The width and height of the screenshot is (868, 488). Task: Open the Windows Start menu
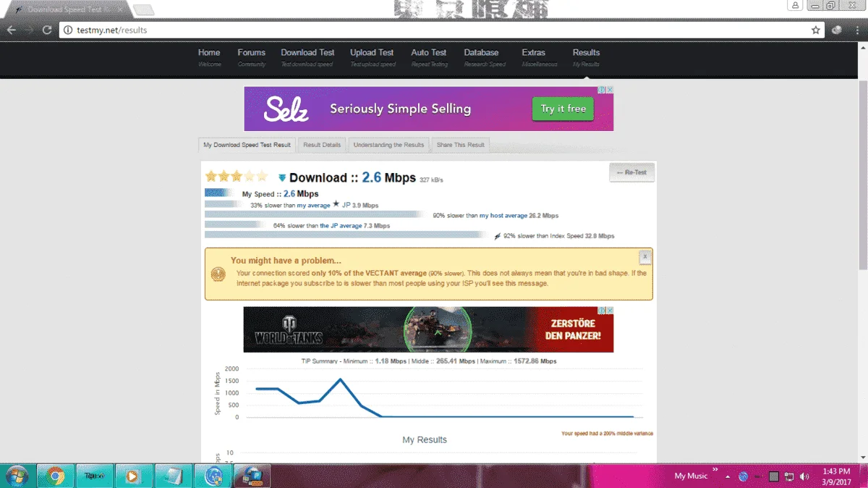coord(16,476)
